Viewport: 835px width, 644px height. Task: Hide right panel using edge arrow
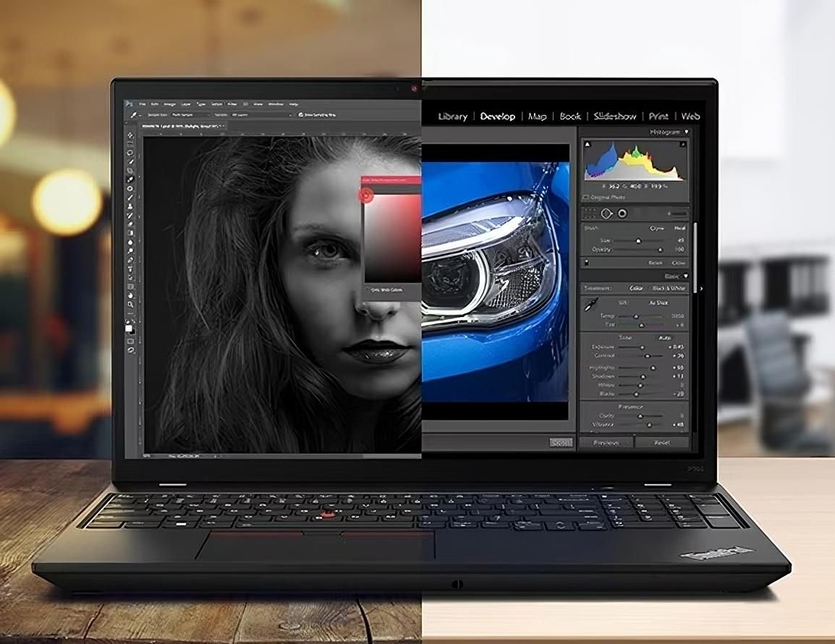tap(701, 289)
